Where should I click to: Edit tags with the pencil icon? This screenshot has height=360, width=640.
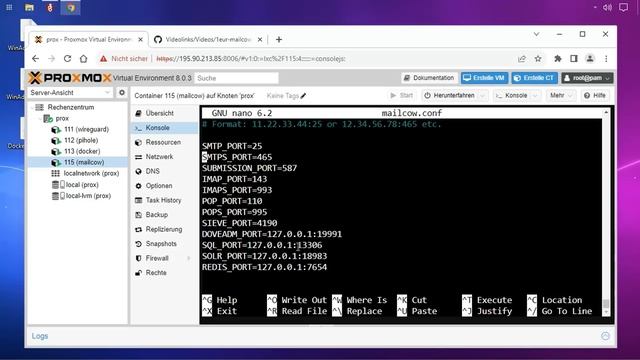pos(303,96)
